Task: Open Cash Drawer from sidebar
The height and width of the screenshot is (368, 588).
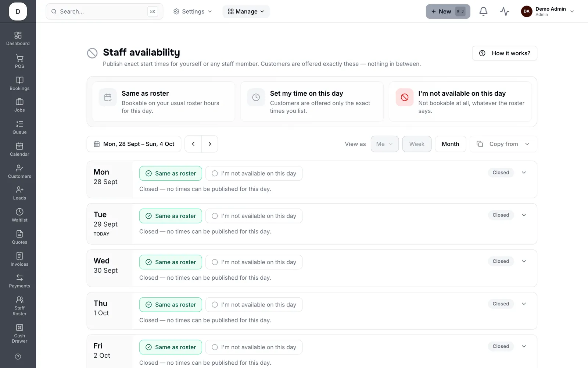Action: pyautogui.click(x=19, y=333)
